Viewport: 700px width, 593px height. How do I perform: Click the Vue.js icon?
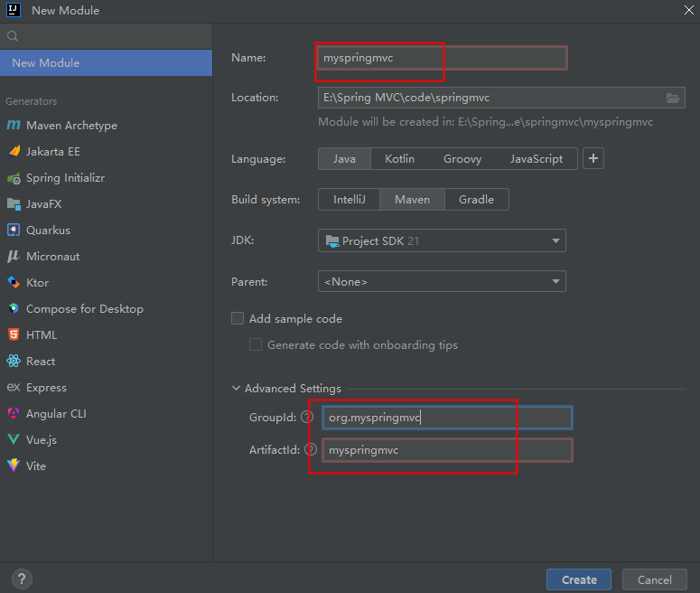point(14,439)
